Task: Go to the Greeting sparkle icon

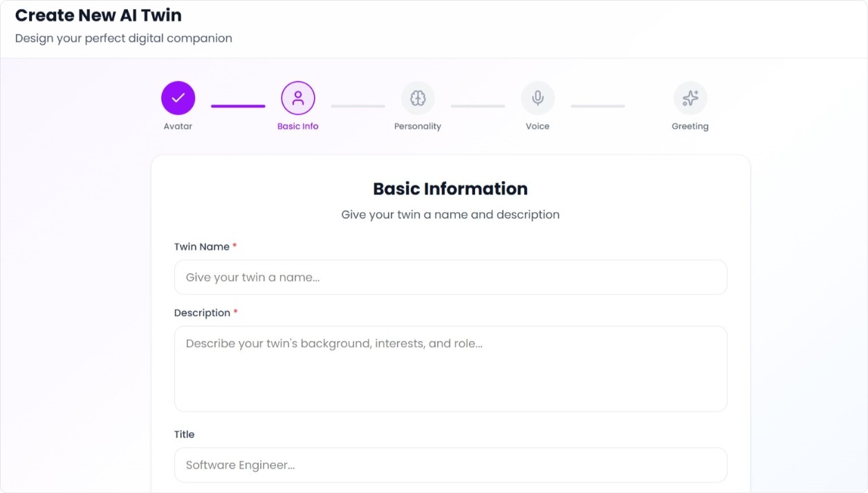Action: (690, 98)
